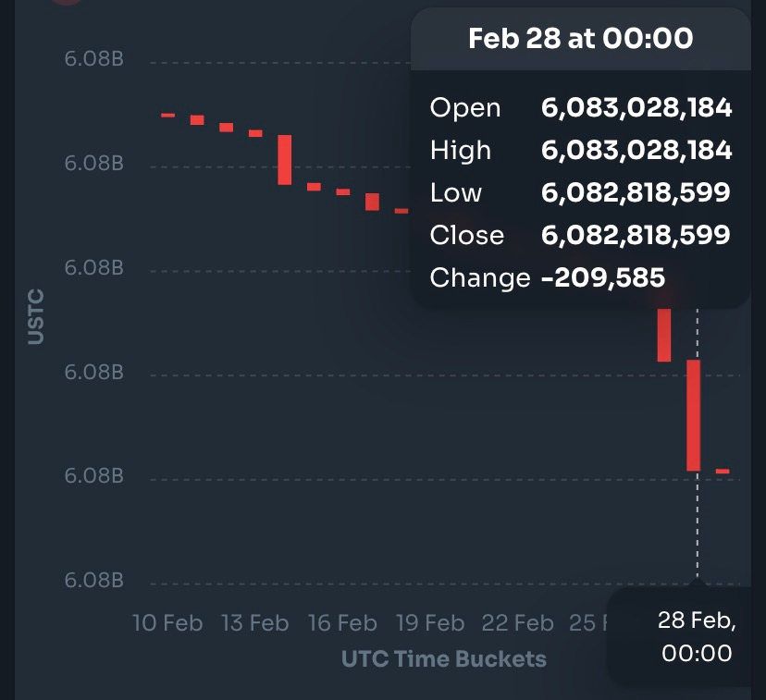Click the "22 Feb" x-axis label
766x700 pixels.
518,622
